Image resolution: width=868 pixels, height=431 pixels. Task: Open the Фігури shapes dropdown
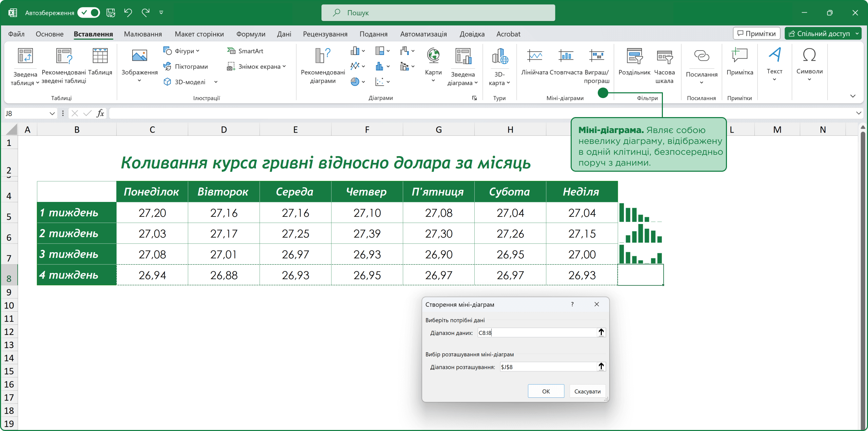point(181,51)
